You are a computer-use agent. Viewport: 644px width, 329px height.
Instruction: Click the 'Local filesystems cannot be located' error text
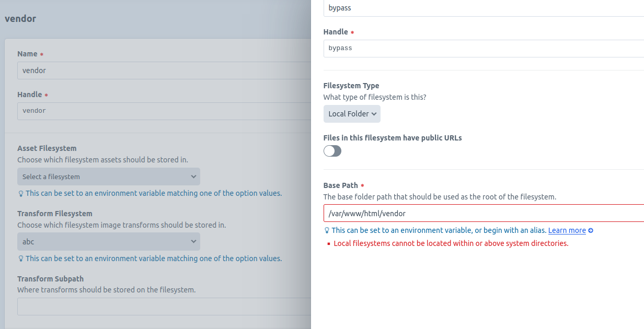point(451,243)
